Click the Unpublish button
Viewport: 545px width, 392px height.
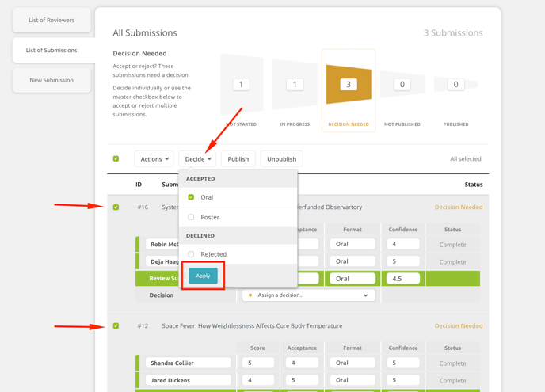coord(281,159)
